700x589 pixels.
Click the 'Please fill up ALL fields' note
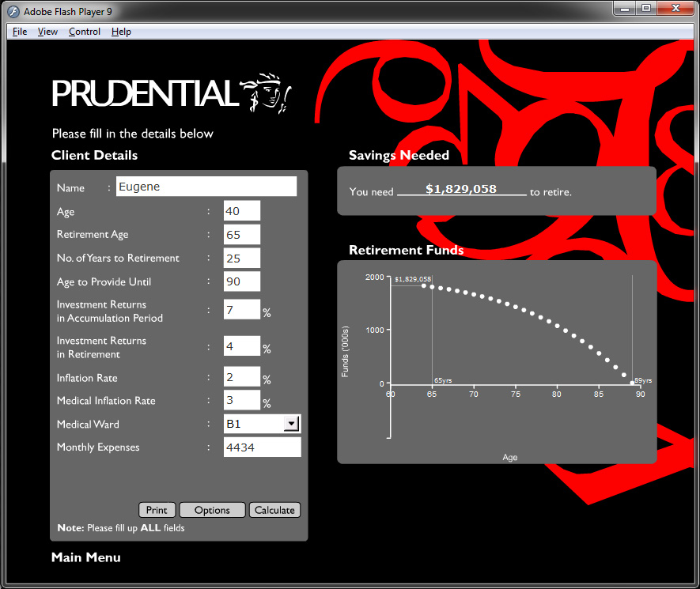[x=121, y=528]
